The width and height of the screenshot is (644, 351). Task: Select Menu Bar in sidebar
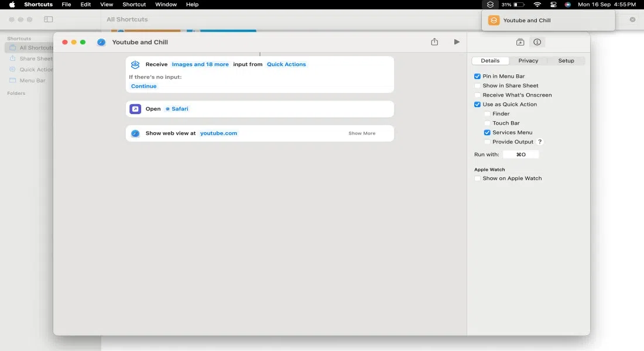(x=28, y=81)
